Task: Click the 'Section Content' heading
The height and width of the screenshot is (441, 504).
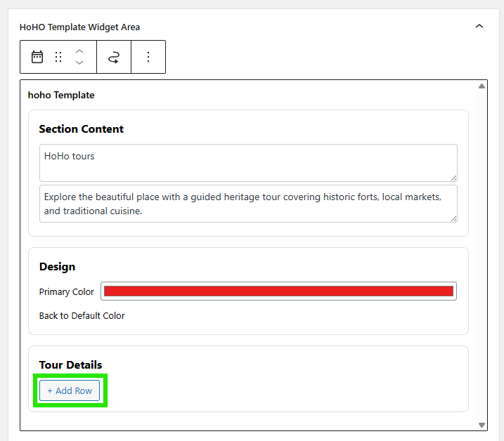Action: click(x=82, y=129)
